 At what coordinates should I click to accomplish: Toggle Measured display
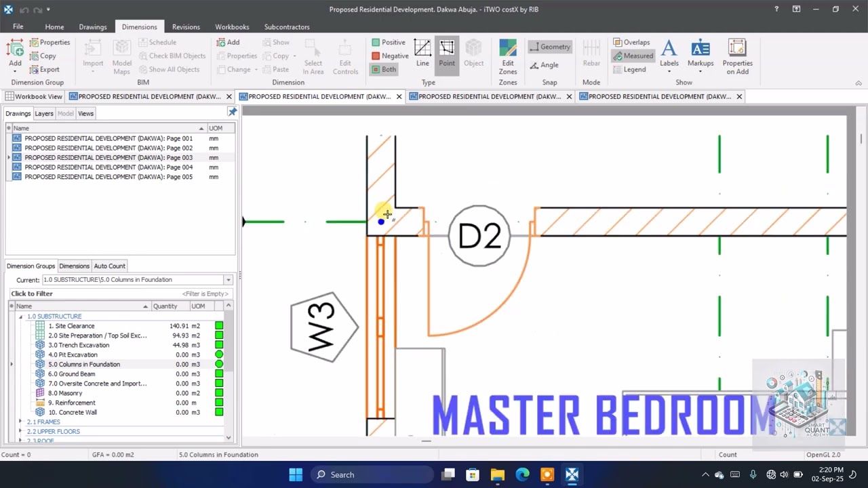tap(633, 56)
